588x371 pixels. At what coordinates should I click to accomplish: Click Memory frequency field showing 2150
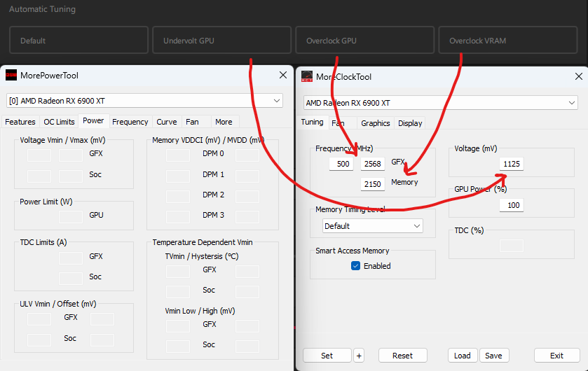[373, 184]
